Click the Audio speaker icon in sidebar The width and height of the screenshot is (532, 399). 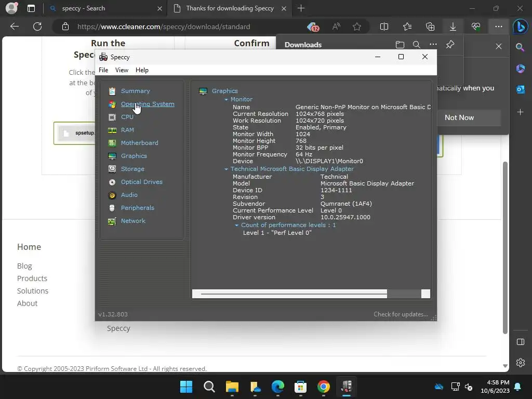tap(112, 195)
